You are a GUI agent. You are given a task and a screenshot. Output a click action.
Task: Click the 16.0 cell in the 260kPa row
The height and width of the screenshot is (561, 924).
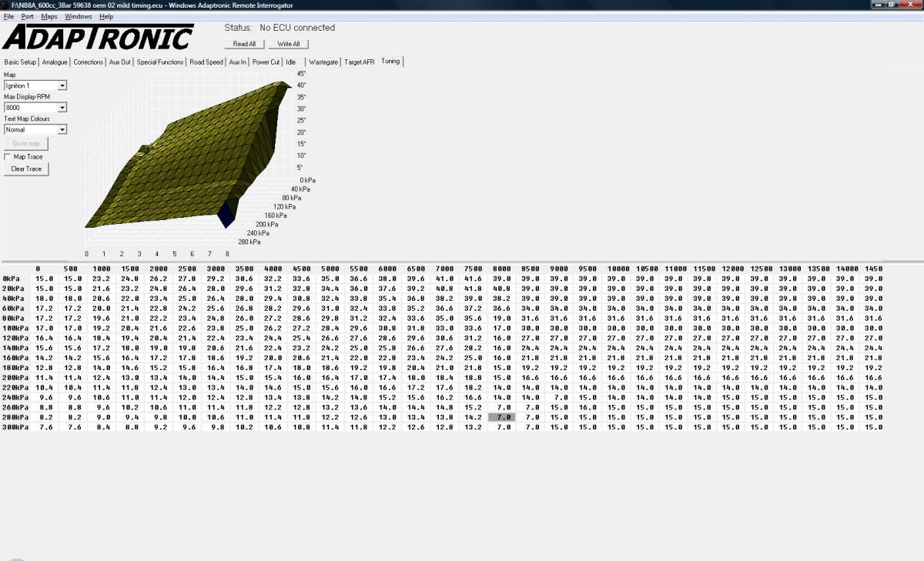click(x=588, y=407)
